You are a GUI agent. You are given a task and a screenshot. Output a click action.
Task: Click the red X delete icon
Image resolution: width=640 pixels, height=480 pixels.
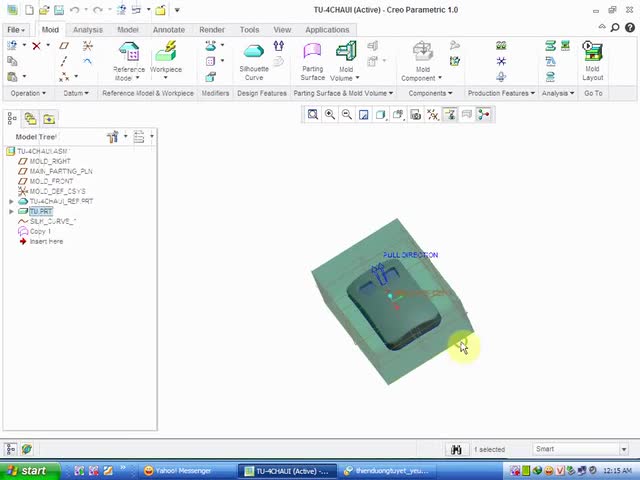pyautogui.click(x=36, y=46)
